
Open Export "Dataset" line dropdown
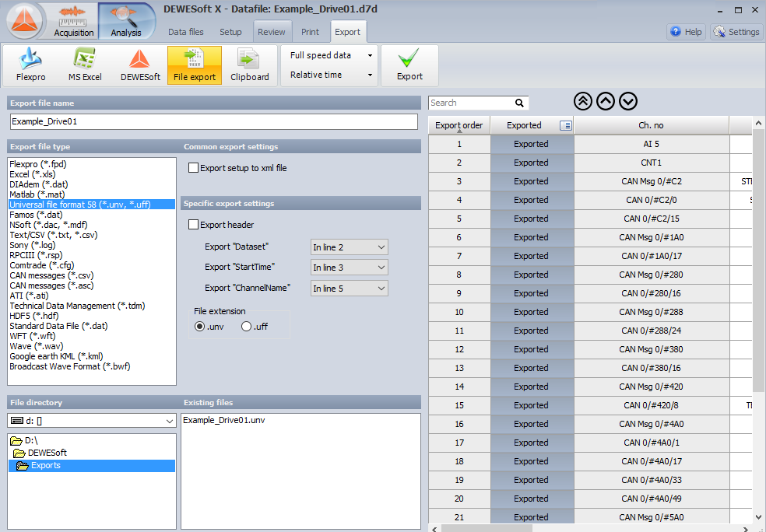tap(350, 247)
